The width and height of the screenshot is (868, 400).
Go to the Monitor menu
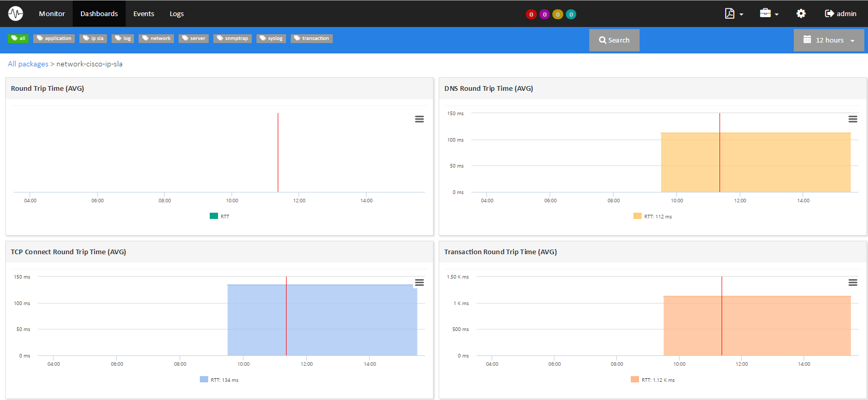point(52,13)
